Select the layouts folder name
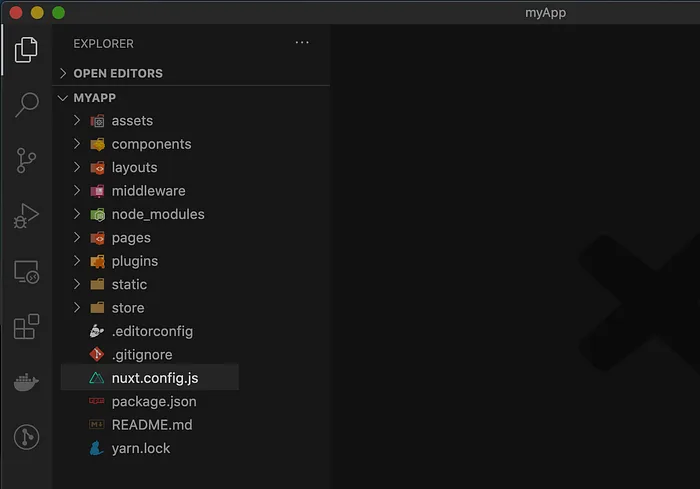The image size is (700, 489). pyautogui.click(x=134, y=168)
